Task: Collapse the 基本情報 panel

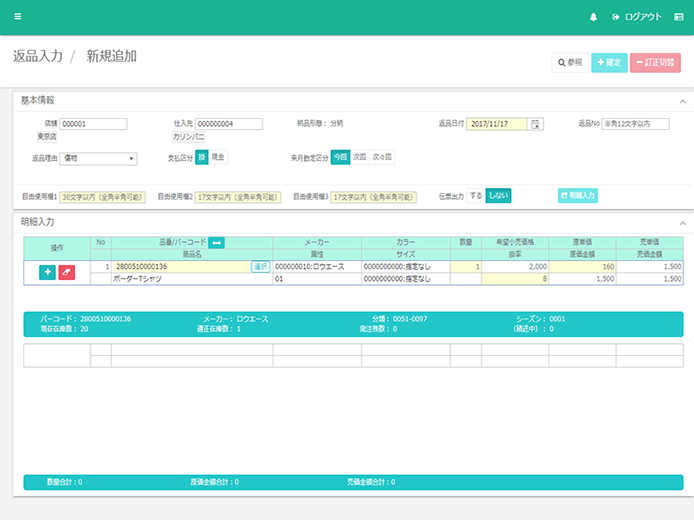Action: pos(682,101)
